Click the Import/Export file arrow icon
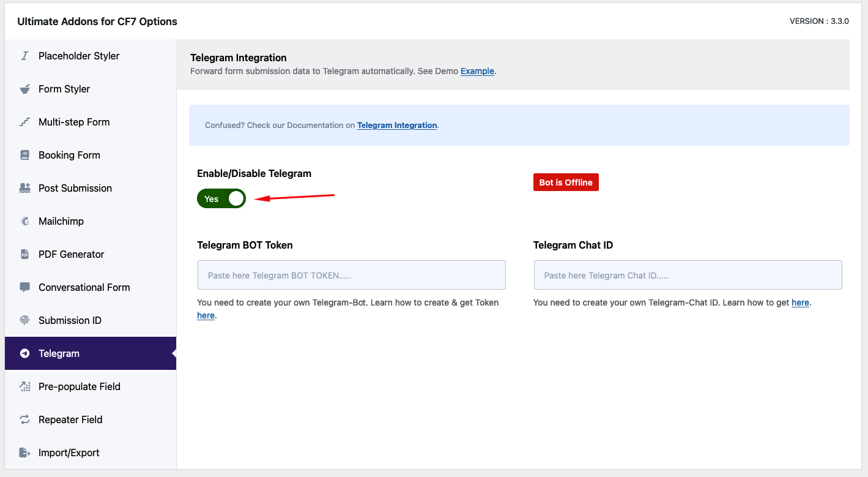The height and width of the screenshot is (477, 868). (24, 453)
